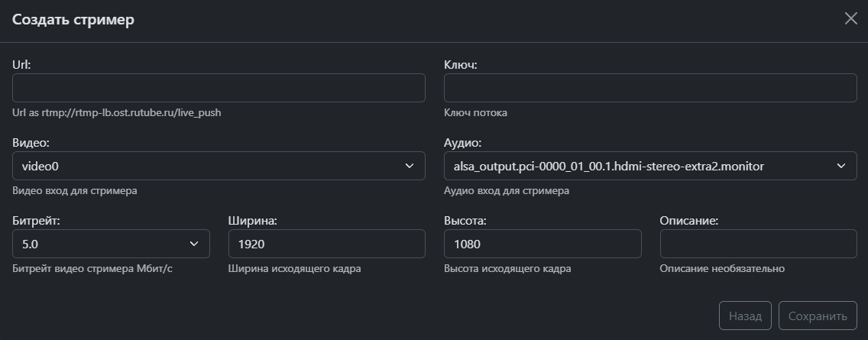Select the Высота field containing 1080
868x340 pixels.
tap(542, 244)
